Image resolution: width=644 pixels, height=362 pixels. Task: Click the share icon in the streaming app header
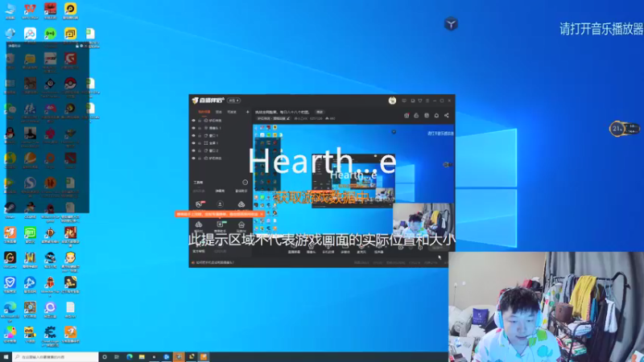pos(447,116)
